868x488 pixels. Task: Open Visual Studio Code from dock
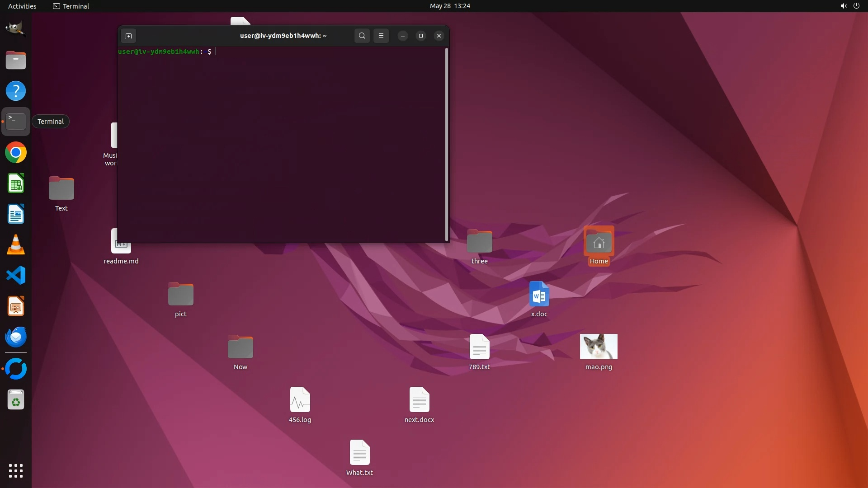16,276
